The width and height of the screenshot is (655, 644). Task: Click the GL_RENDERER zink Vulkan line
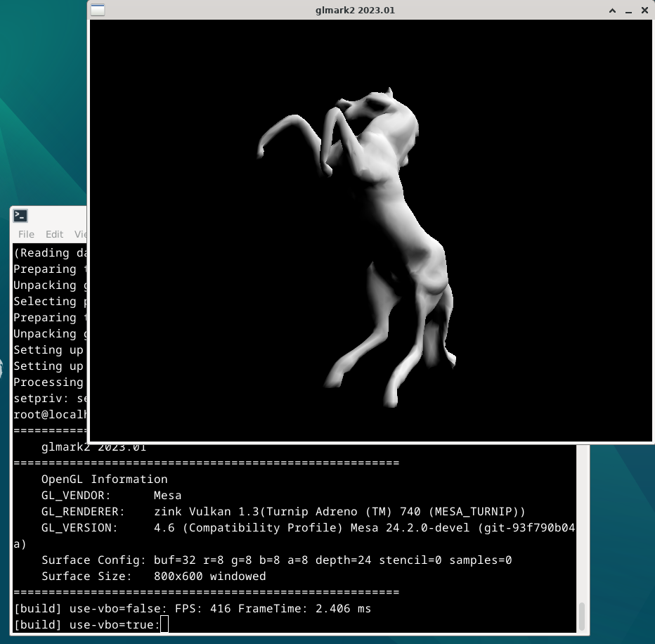click(x=283, y=512)
